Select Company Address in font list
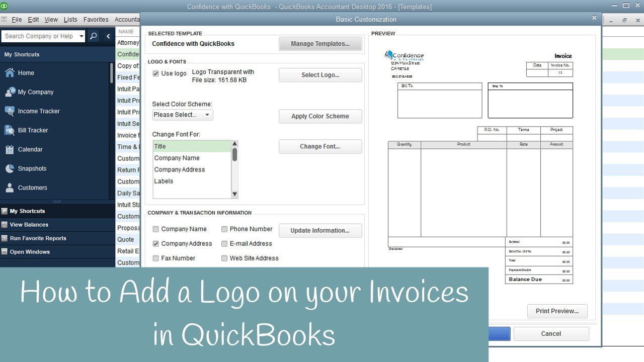 192,169
